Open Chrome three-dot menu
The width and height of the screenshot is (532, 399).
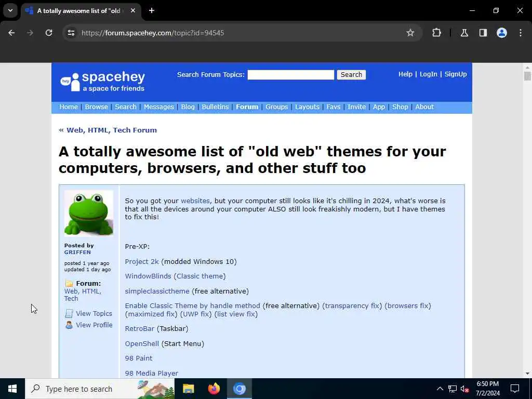tap(521, 33)
